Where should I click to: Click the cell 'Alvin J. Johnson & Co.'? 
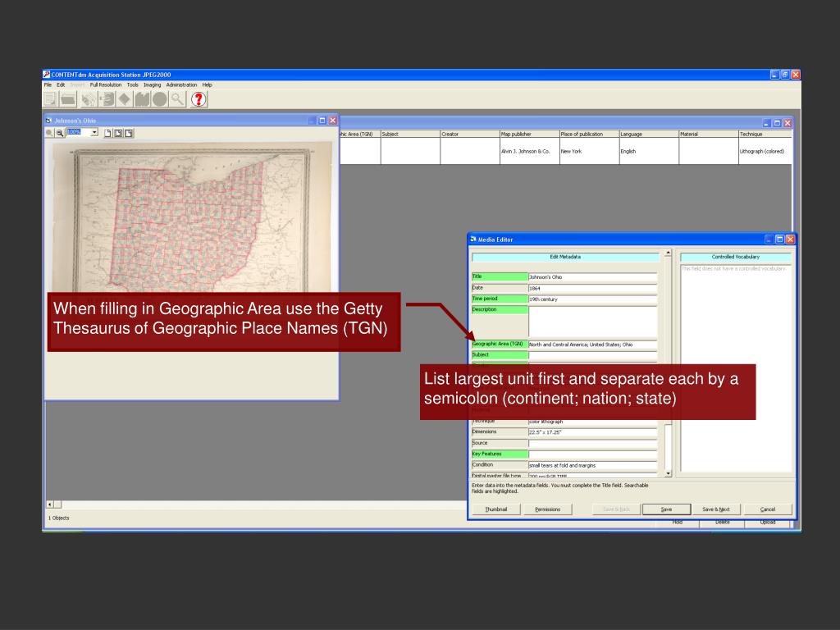pos(529,151)
